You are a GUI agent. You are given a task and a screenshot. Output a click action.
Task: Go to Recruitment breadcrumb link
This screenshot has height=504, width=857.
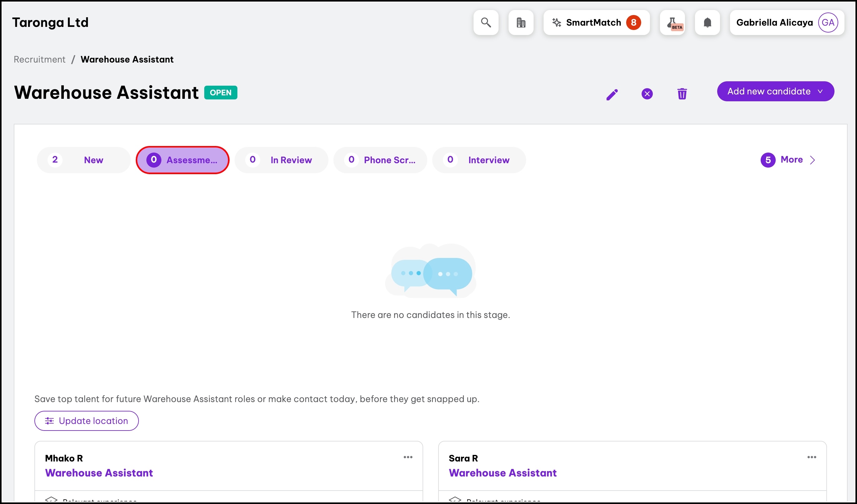tap(39, 59)
